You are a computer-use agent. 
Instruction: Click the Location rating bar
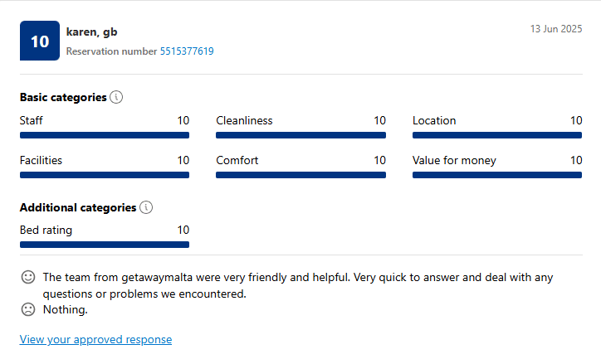point(497,135)
